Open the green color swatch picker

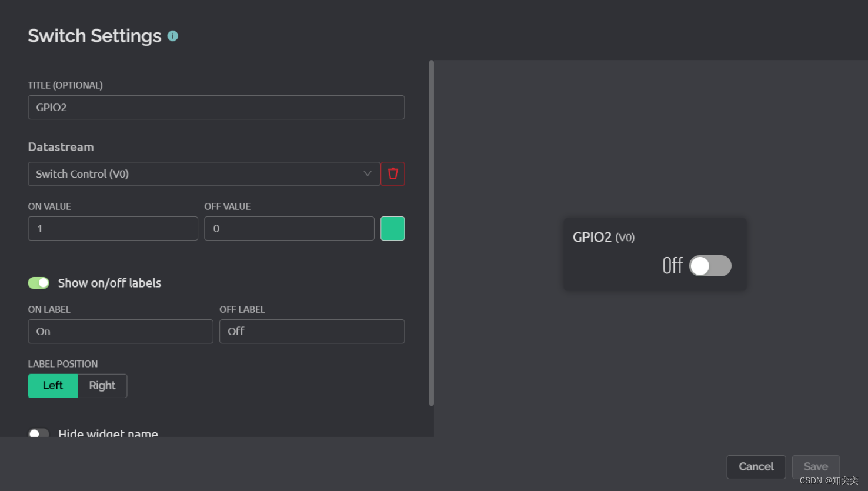(393, 229)
